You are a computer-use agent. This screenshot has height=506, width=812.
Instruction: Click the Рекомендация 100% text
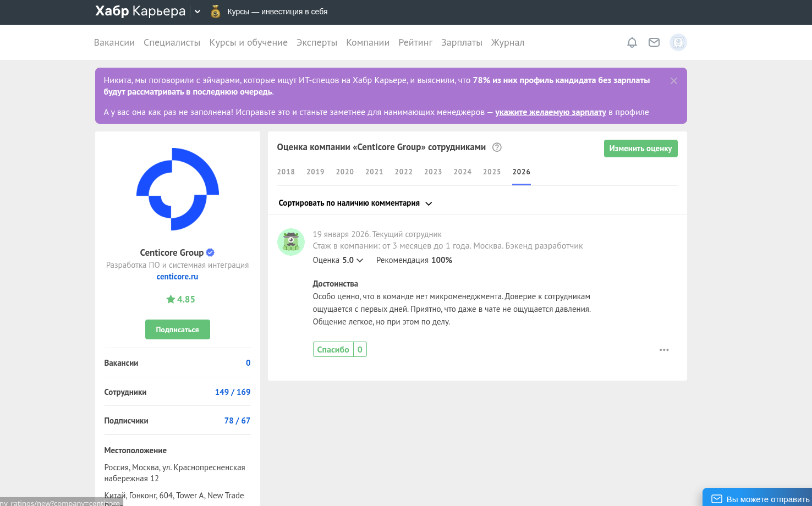414,260
